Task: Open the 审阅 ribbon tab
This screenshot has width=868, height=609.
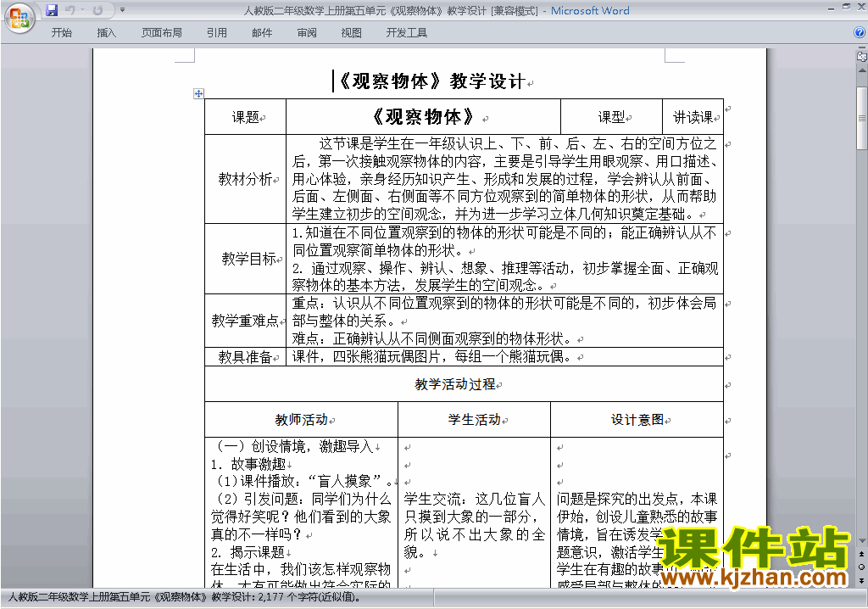Action: click(307, 33)
